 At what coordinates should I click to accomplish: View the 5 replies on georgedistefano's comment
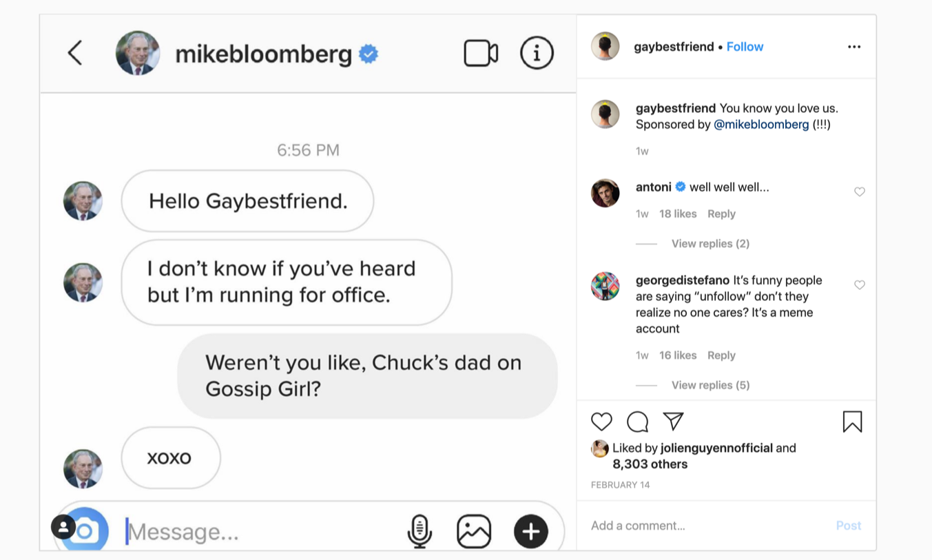pyautogui.click(x=710, y=384)
